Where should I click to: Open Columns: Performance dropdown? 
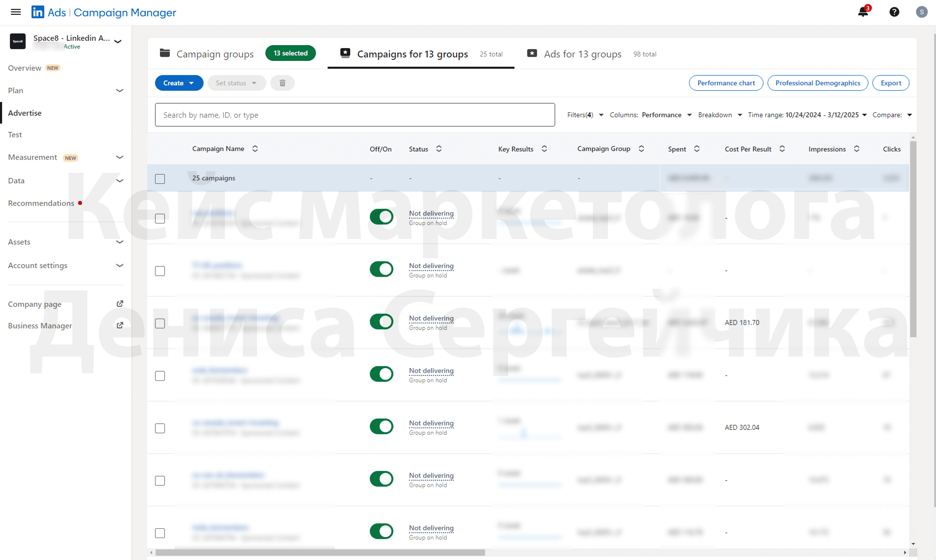click(x=651, y=115)
